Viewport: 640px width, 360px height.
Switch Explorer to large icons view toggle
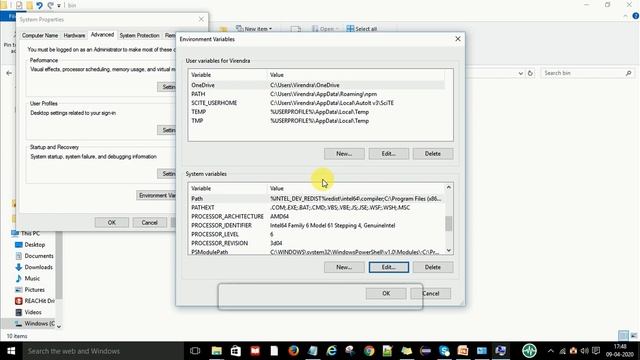634,336
